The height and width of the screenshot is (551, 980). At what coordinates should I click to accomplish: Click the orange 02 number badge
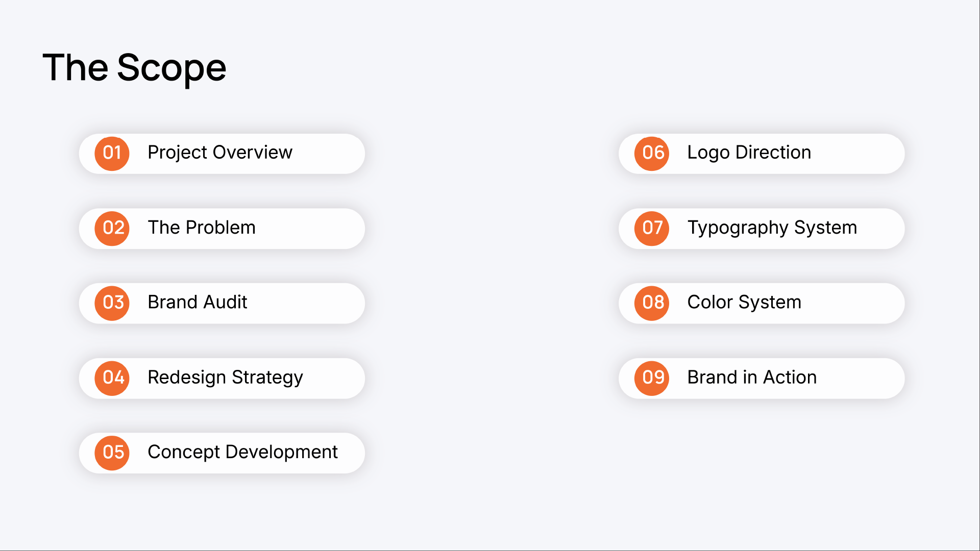pyautogui.click(x=112, y=229)
